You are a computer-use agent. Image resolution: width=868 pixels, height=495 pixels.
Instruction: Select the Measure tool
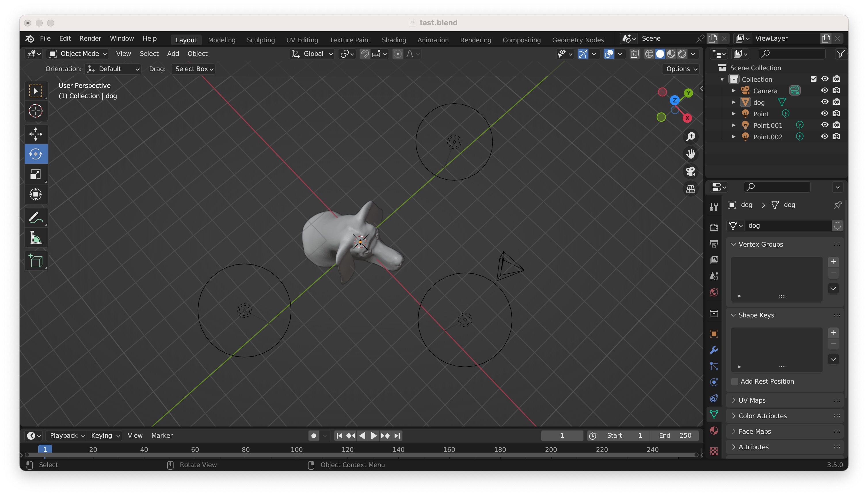(x=36, y=238)
